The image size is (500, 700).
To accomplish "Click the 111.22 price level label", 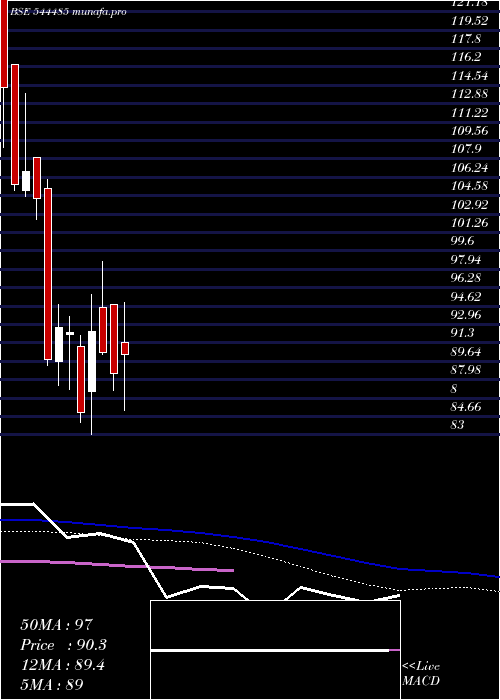I will coord(469,113).
